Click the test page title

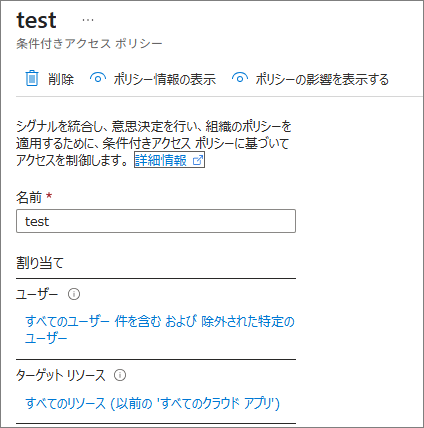37,20
